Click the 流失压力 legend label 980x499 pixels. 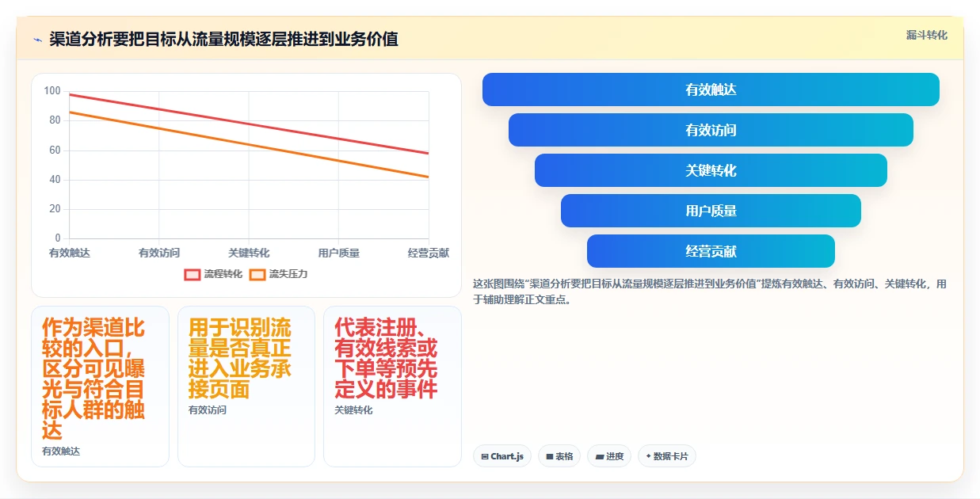pos(288,274)
